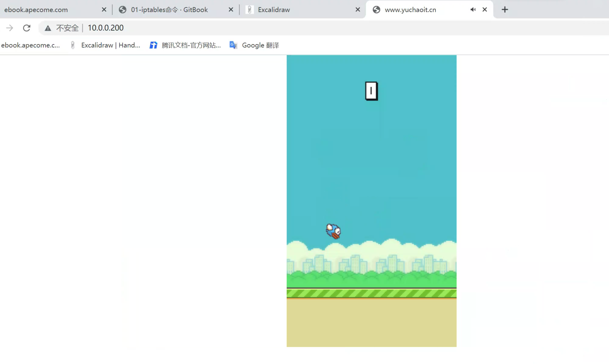Click the score counter in game
609x364 pixels.
[x=371, y=91]
